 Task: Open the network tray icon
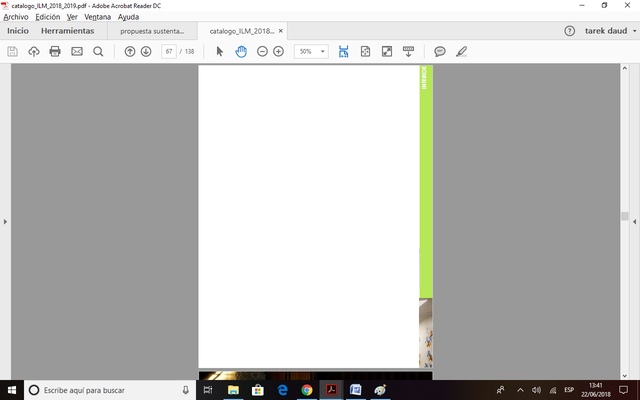[x=553, y=390]
